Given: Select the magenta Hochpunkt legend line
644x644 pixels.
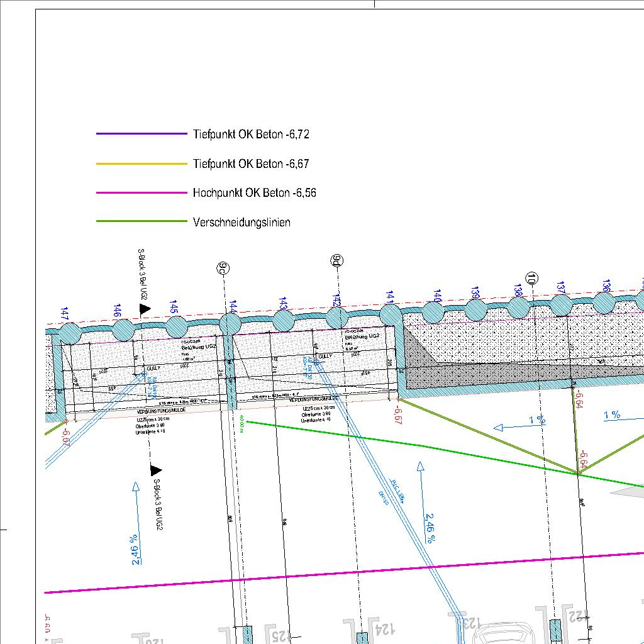Looking at the screenshot, I should (x=142, y=193).
